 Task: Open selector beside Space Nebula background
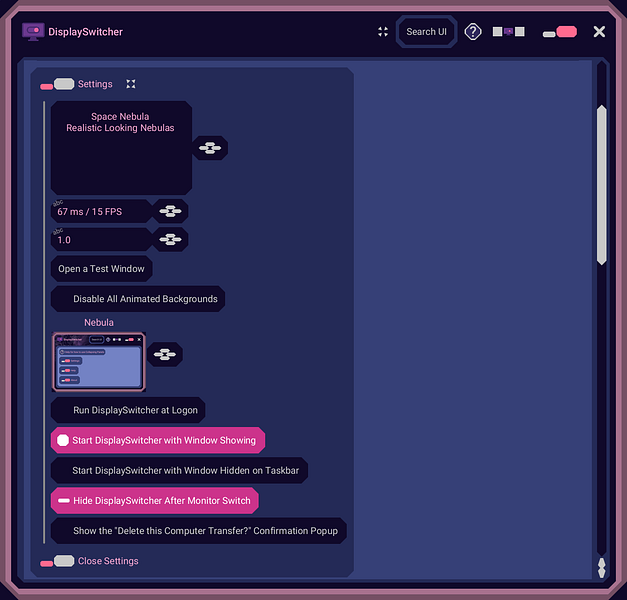click(210, 148)
